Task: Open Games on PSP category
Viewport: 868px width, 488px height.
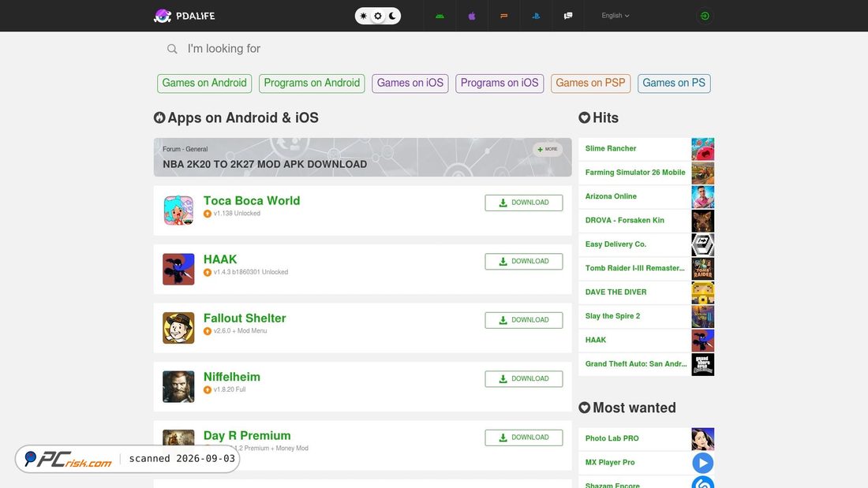Action: tap(590, 83)
